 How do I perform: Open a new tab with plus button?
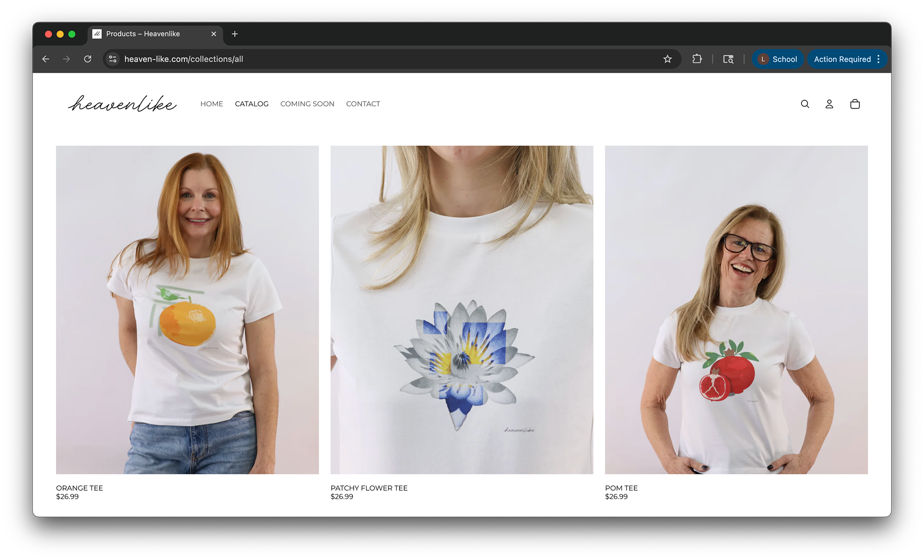click(x=235, y=34)
